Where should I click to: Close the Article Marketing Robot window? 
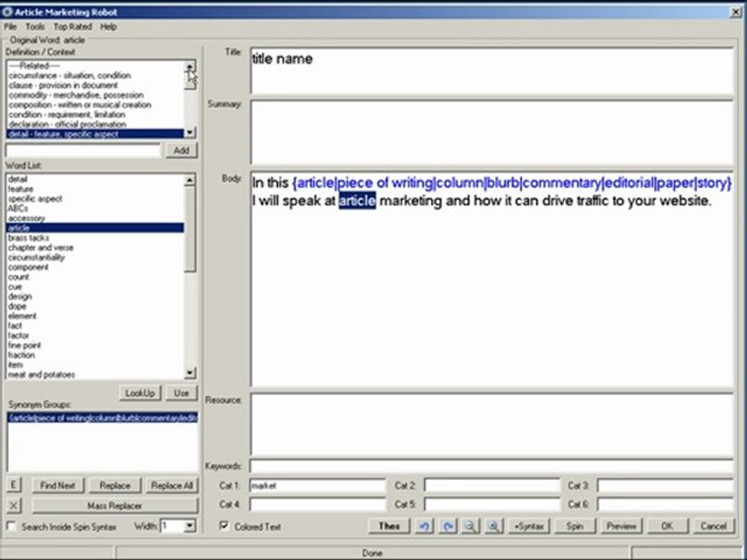(x=736, y=12)
